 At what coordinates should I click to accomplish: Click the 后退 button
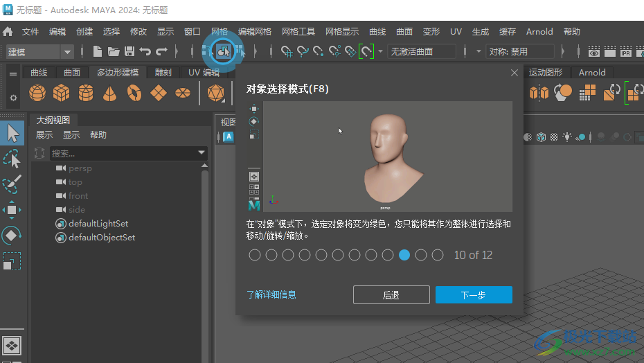391,294
